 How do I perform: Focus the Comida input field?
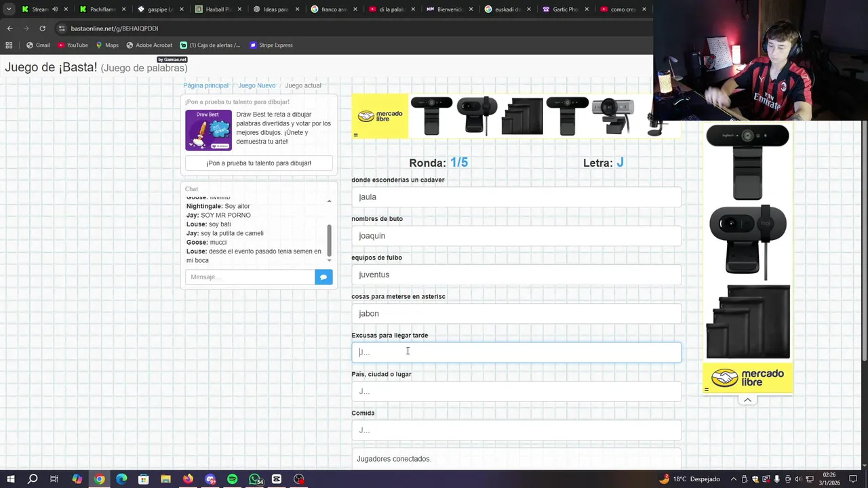pos(516,430)
